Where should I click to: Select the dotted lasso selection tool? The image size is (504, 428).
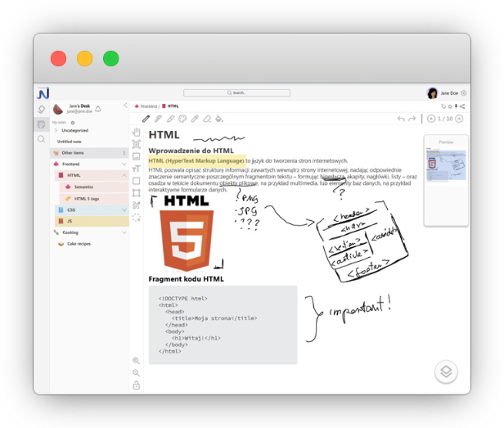[x=137, y=218]
